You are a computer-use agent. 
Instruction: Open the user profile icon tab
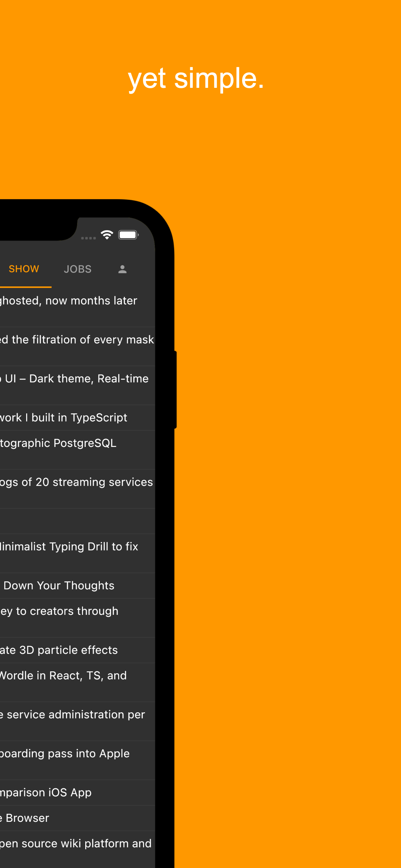coord(122,269)
